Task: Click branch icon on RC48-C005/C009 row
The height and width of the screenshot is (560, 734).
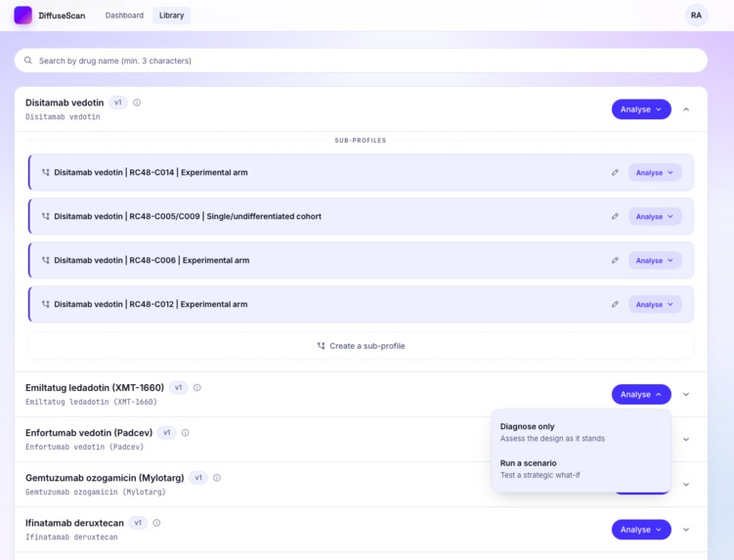Action: (45, 216)
